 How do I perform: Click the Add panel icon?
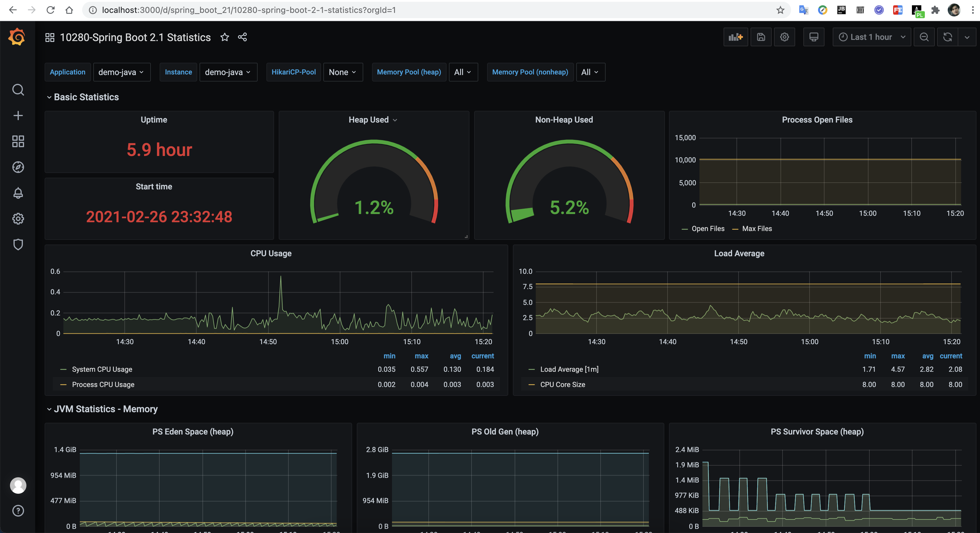735,37
